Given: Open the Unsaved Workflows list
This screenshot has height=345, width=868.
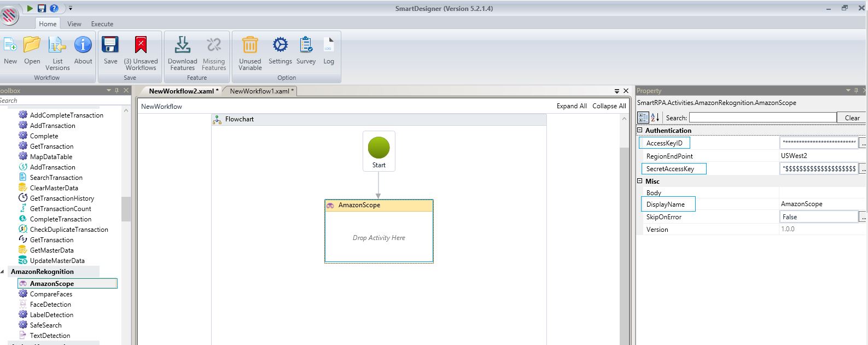Looking at the screenshot, I should click(x=141, y=46).
